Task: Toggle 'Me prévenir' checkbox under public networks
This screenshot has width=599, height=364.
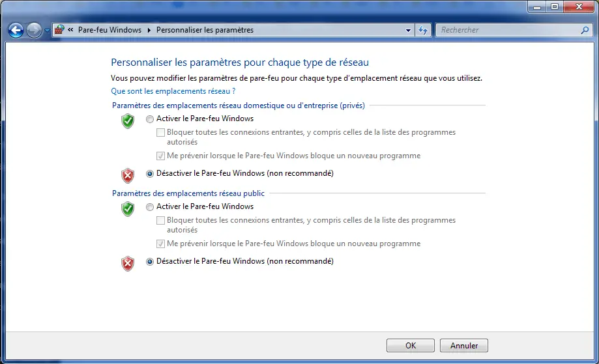Action: 161,244
